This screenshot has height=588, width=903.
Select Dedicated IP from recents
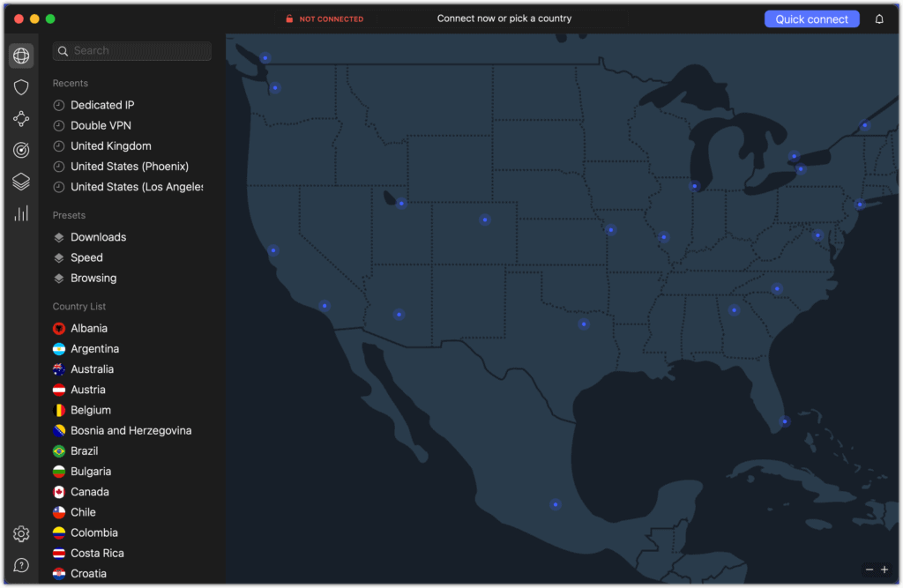(102, 105)
